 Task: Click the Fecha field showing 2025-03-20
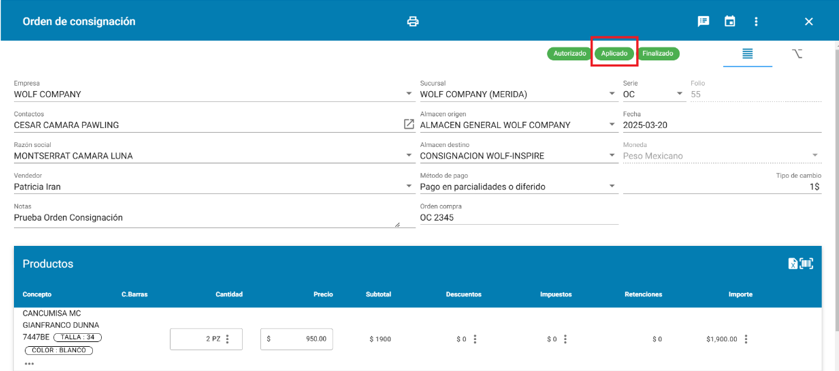[x=722, y=125]
